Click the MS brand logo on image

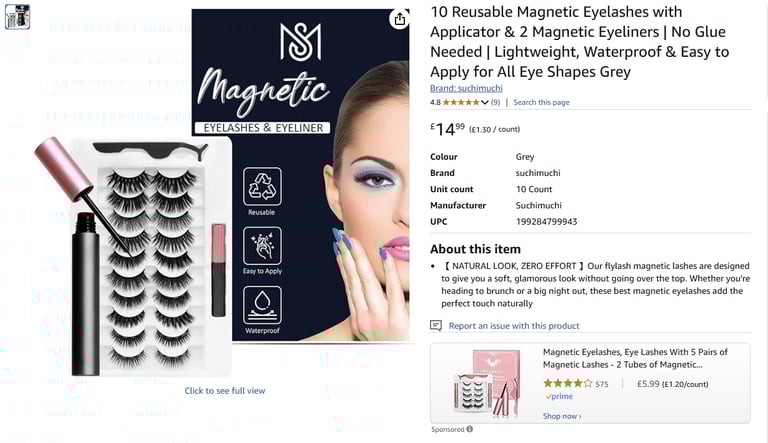pos(301,42)
